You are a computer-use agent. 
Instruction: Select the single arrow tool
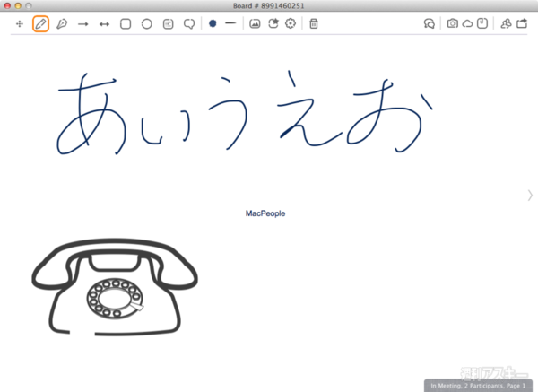[83, 24]
